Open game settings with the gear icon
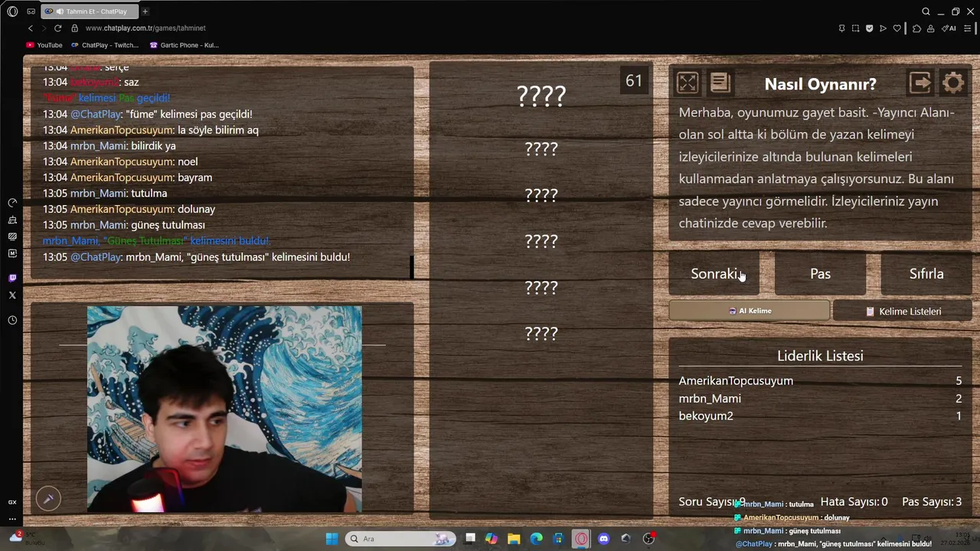980x551 pixels. coord(953,83)
